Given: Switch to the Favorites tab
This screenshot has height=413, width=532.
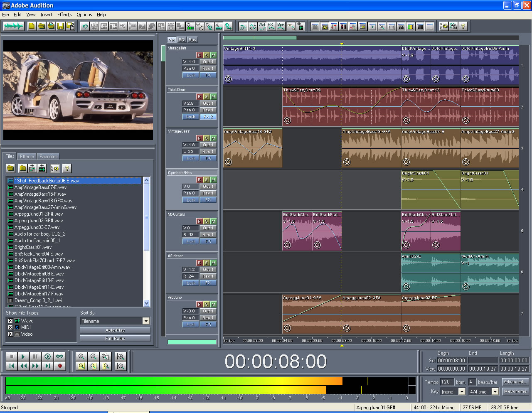Looking at the screenshot, I should tap(49, 157).
